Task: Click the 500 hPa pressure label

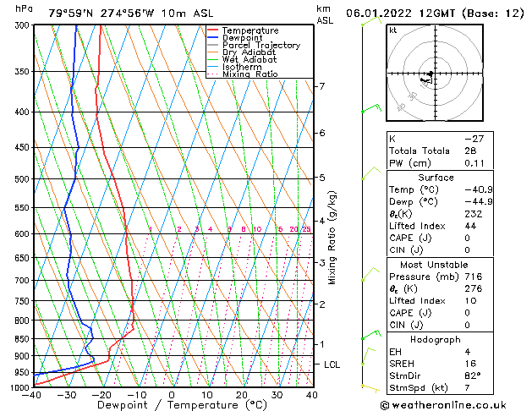Action: tap(24, 179)
